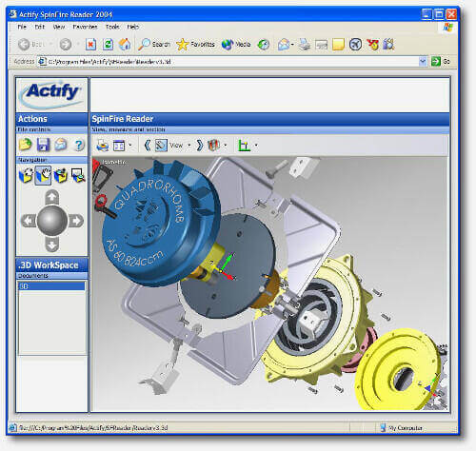Open a file using the folder icon
The image size is (476, 451).
[26, 145]
